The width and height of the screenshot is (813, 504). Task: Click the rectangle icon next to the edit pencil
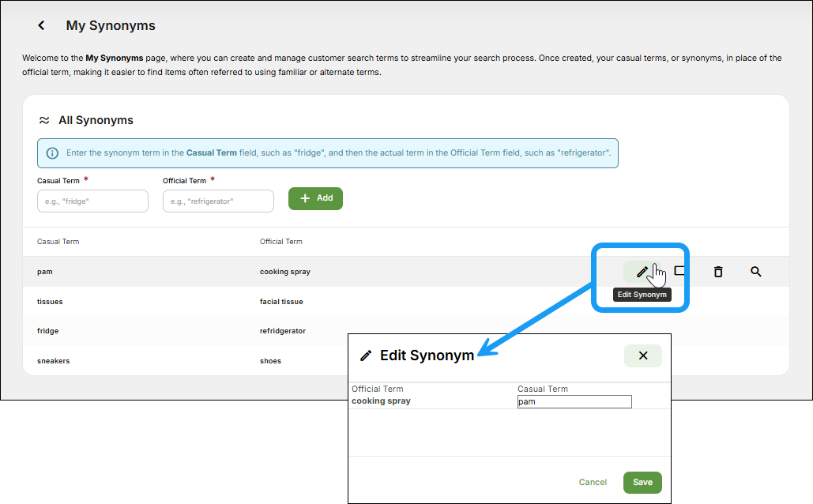click(x=679, y=271)
